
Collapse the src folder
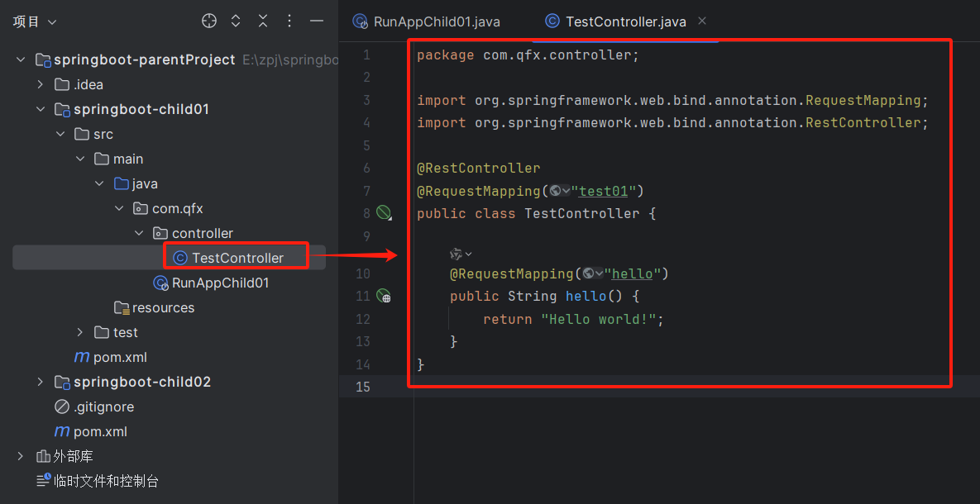point(60,135)
